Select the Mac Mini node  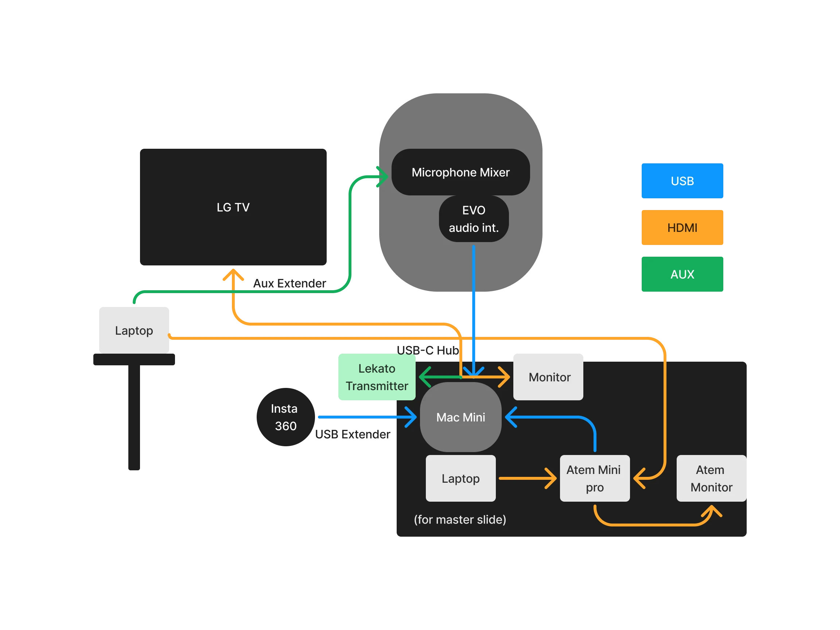coord(460,417)
